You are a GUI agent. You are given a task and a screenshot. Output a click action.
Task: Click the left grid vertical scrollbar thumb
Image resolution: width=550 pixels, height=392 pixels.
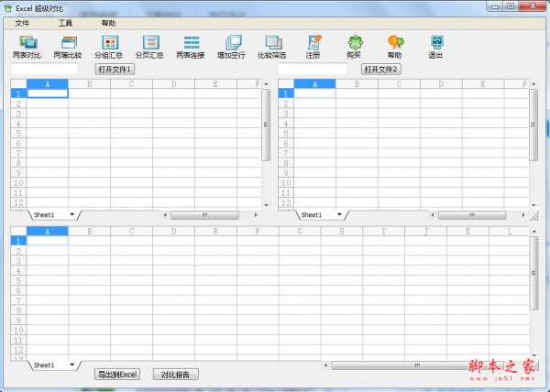coord(266,125)
